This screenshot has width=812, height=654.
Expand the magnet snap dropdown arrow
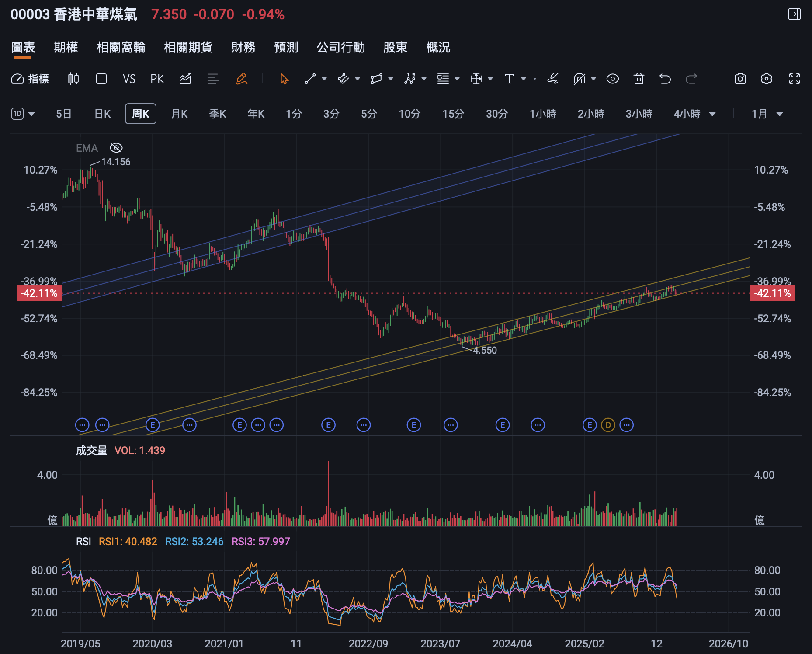(x=593, y=79)
